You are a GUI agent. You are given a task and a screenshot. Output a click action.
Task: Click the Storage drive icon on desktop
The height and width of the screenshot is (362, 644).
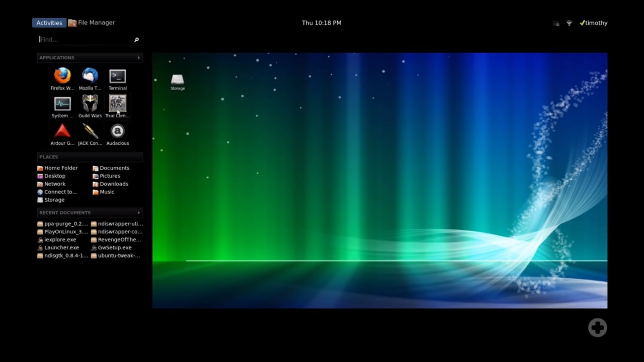click(x=178, y=82)
